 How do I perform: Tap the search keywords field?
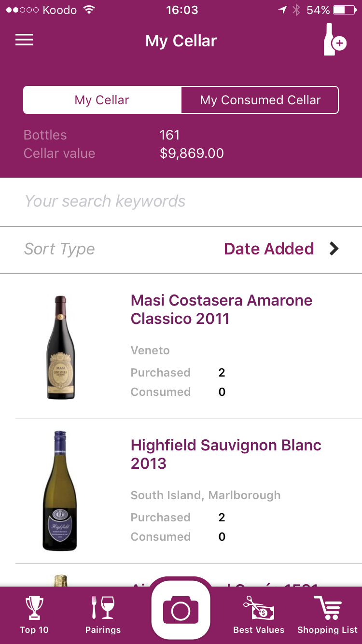(x=181, y=201)
